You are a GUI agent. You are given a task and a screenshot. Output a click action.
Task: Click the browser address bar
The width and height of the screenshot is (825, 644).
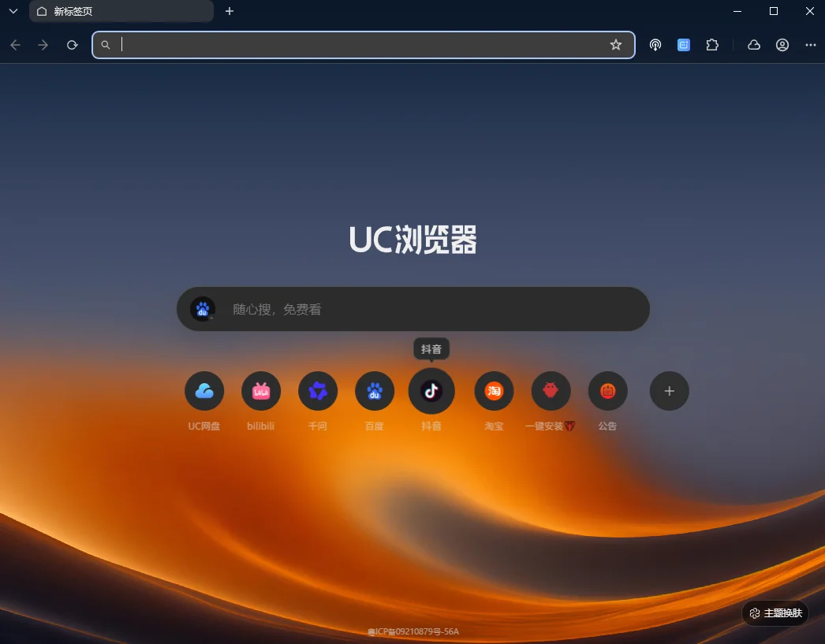tap(364, 45)
